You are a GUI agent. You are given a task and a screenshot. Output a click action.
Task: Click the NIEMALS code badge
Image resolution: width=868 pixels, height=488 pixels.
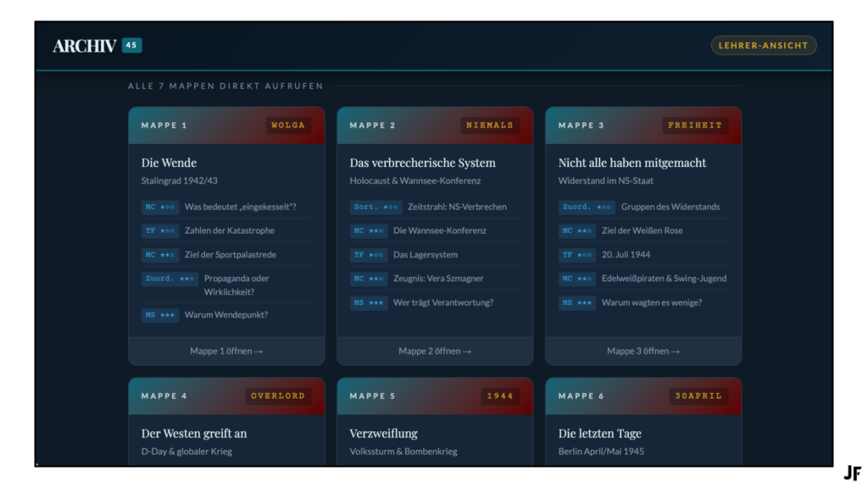(490, 125)
